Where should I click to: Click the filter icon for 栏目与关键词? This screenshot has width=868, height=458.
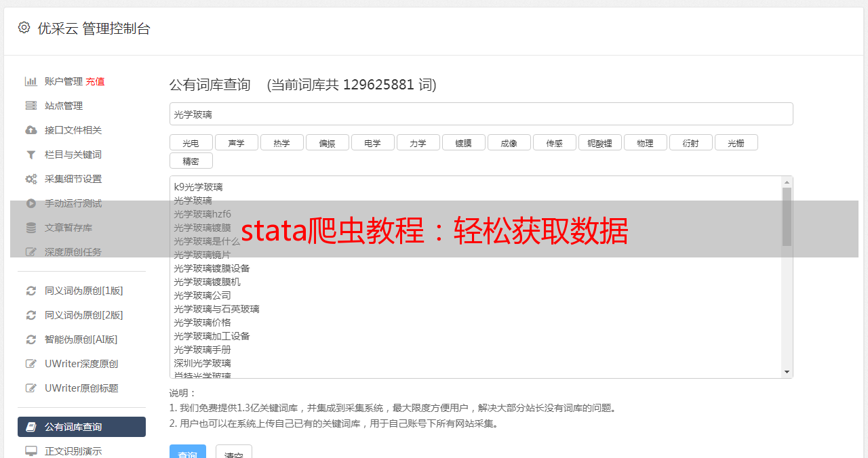(31, 154)
